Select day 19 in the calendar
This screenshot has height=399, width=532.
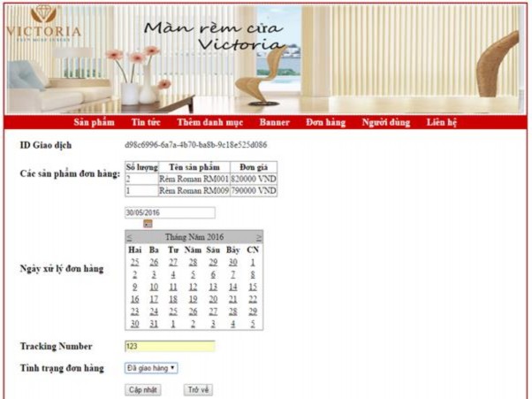coord(193,299)
